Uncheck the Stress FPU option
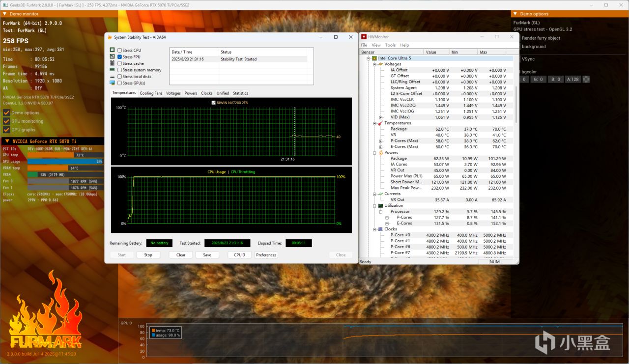Screen dimensions: 629x364 coord(120,57)
